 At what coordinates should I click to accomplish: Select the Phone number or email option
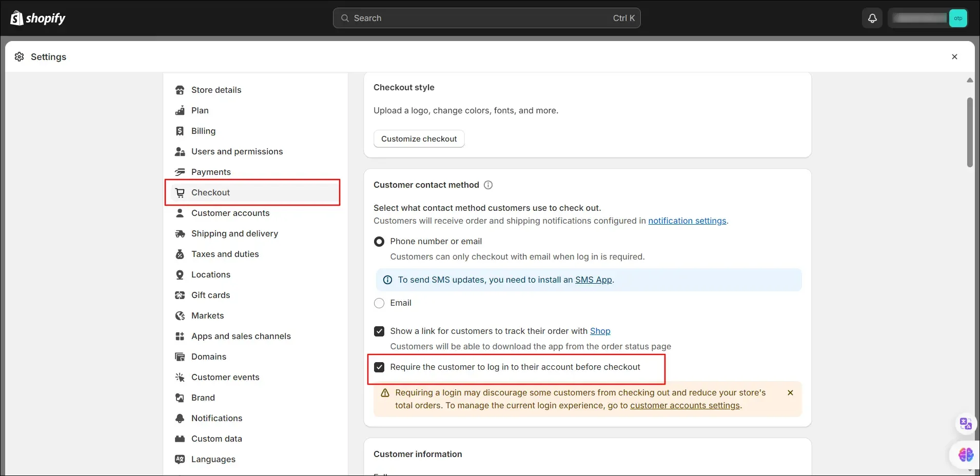[379, 242]
